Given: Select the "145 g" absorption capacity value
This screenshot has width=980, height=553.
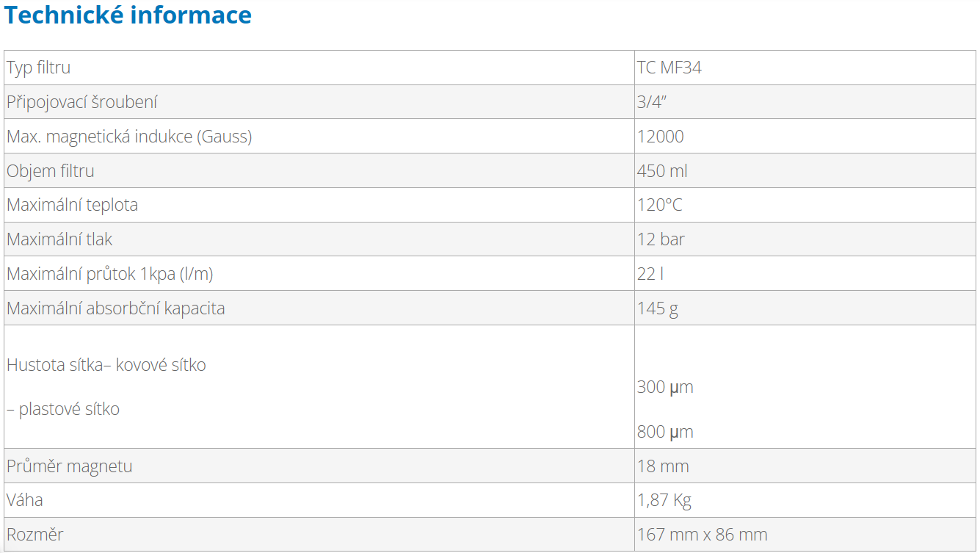Looking at the screenshot, I should click(x=658, y=308).
